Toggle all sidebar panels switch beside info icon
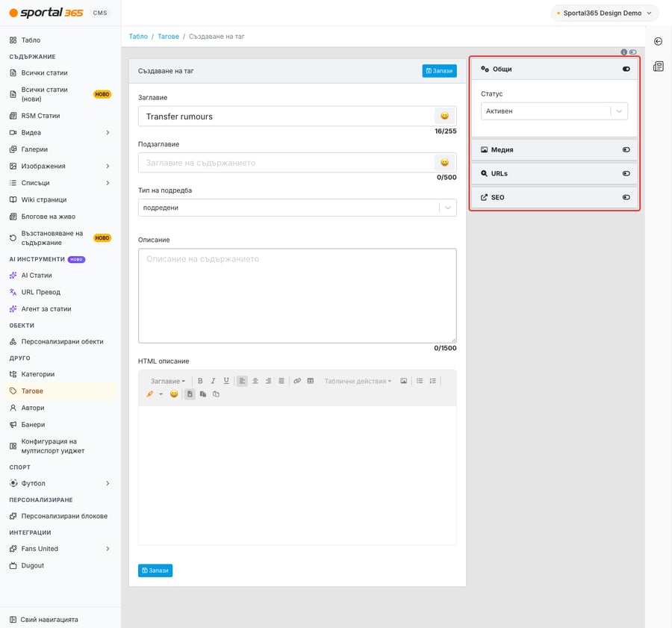Viewport: 672px width, 628px height. [632, 52]
